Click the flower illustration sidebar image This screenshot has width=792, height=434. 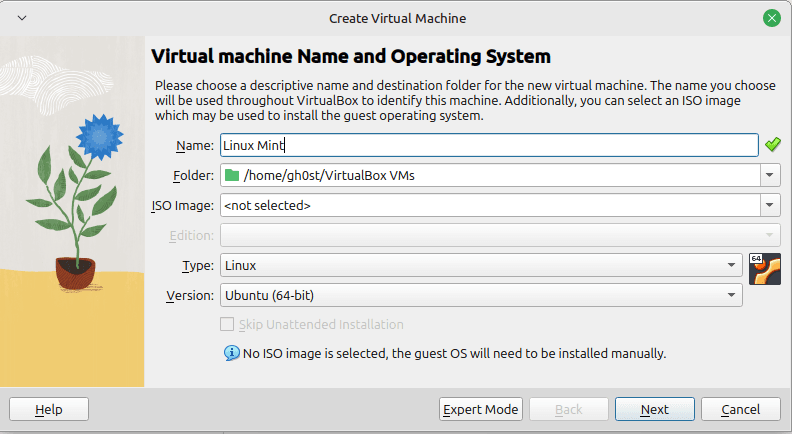[x=72, y=211]
